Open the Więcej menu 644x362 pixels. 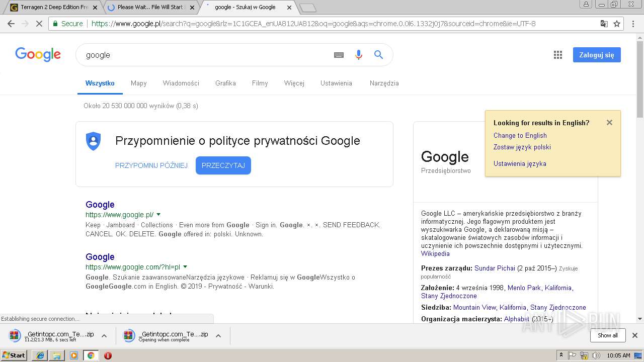[294, 83]
